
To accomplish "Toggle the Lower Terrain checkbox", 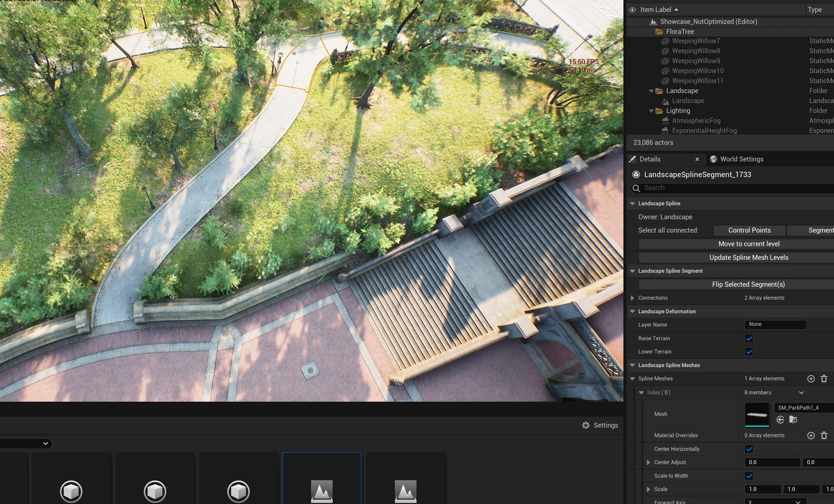I will pyautogui.click(x=749, y=352).
